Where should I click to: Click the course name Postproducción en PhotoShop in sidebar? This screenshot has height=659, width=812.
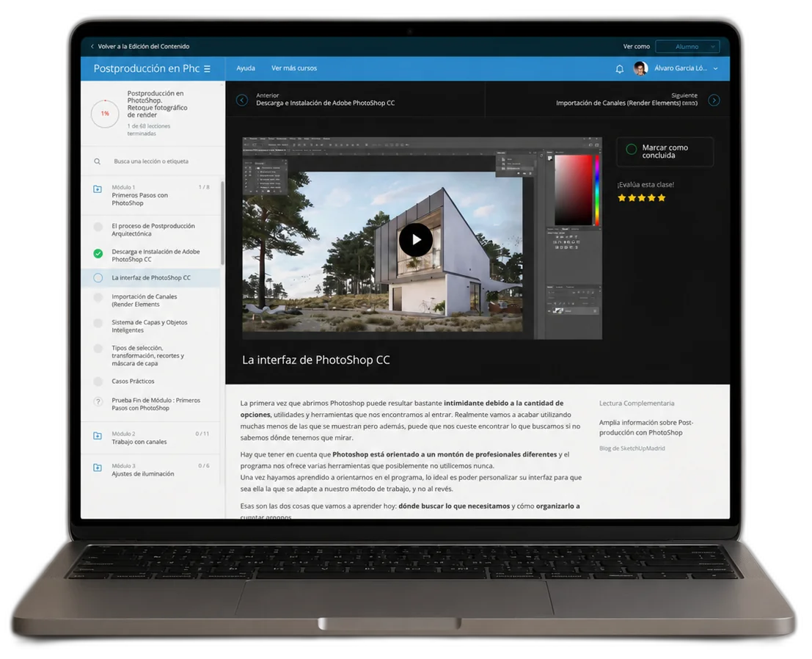pyautogui.click(x=157, y=104)
